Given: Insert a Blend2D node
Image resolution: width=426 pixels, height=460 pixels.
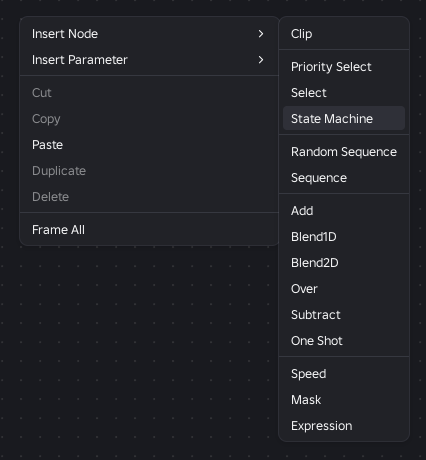Looking at the screenshot, I should tap(344, 263).
